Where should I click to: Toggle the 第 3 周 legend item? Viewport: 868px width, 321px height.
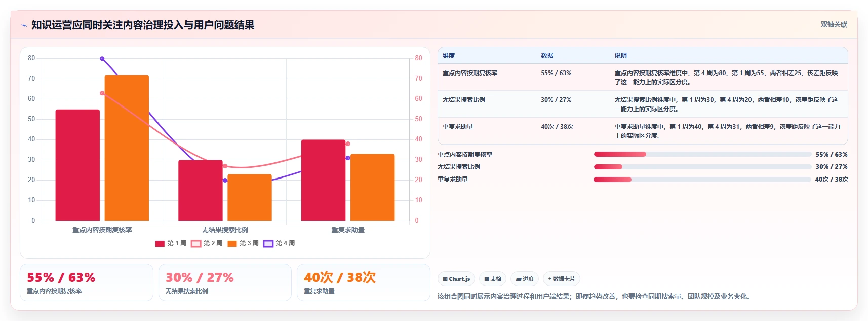point(243,243)
